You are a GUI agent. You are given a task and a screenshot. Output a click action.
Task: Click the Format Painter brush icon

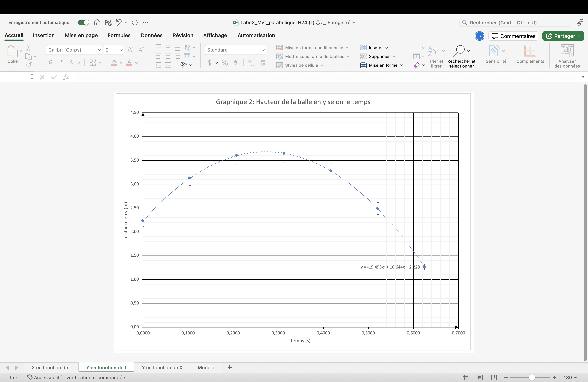click(28, 65)
